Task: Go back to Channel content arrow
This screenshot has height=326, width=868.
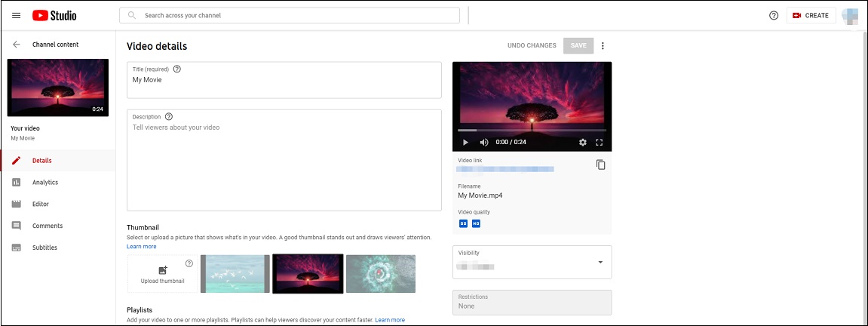Action: pyautogui.click(x=17, y=45)
